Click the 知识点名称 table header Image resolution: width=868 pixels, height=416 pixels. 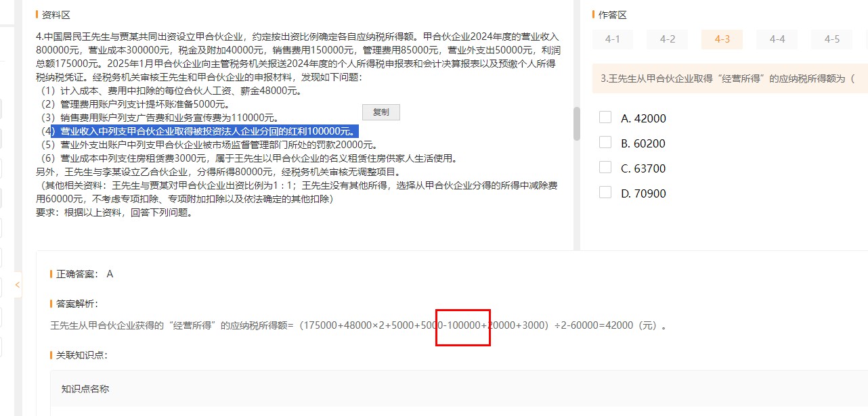[x=85, y=389]
